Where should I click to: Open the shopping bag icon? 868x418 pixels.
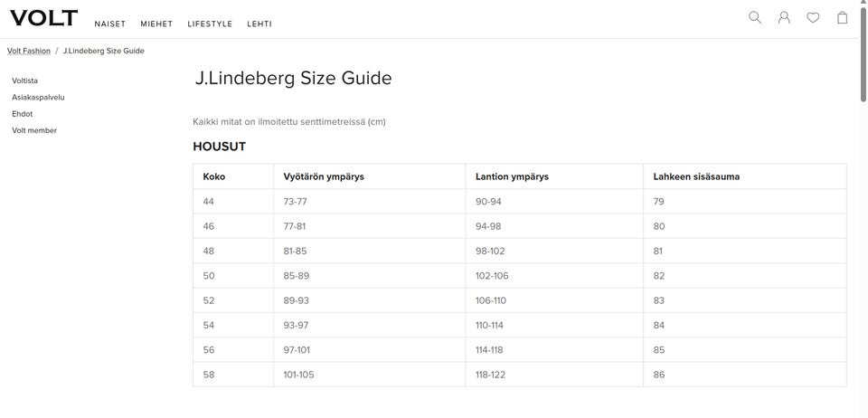click(842, 18)
